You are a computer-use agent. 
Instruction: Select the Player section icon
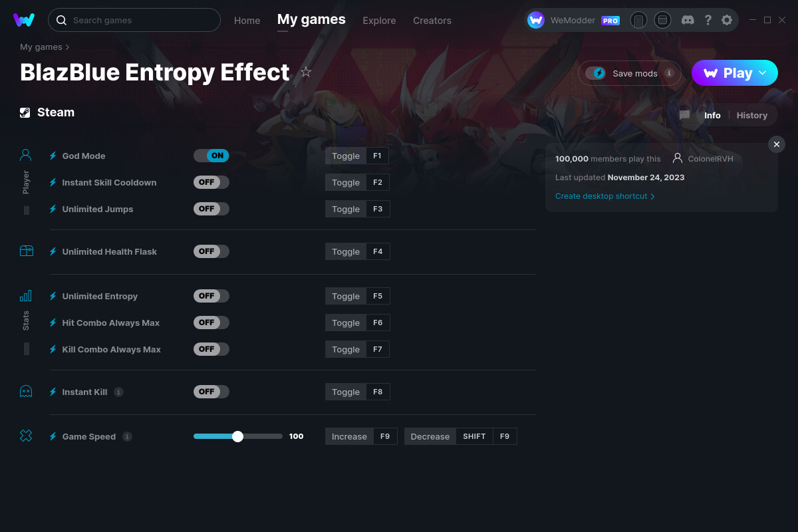25,154
